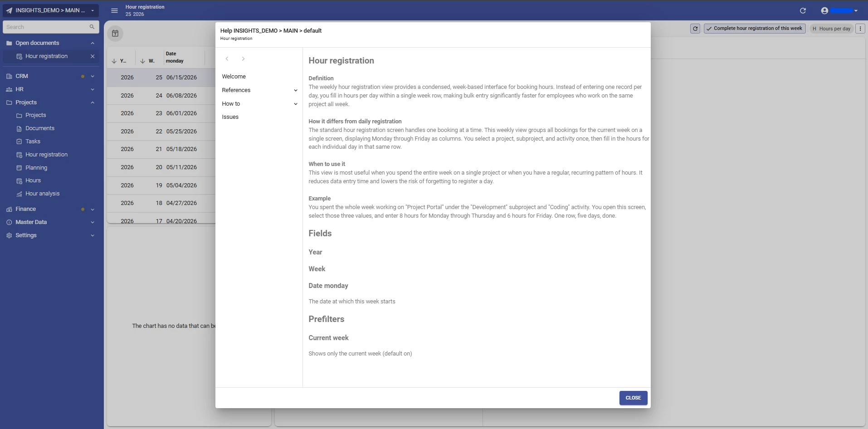
Task: Expand the HR section chevron
Action: pyautogui.click(x=93, y=89)
